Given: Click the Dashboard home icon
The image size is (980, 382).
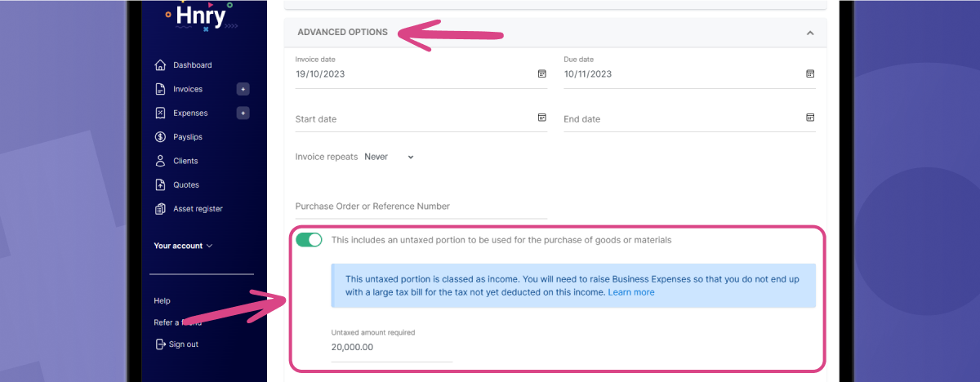Looking at the screenshot, I should 160,65.
